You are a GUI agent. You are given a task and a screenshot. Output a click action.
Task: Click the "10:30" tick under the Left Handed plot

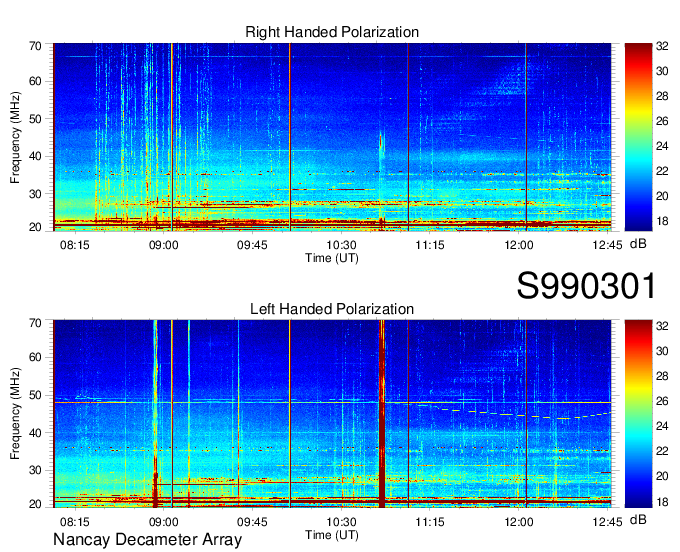[341, 522]
